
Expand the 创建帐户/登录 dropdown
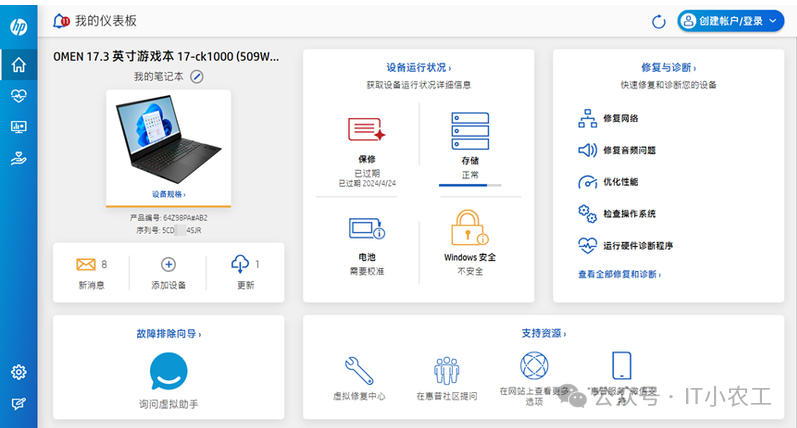(730, 21)
